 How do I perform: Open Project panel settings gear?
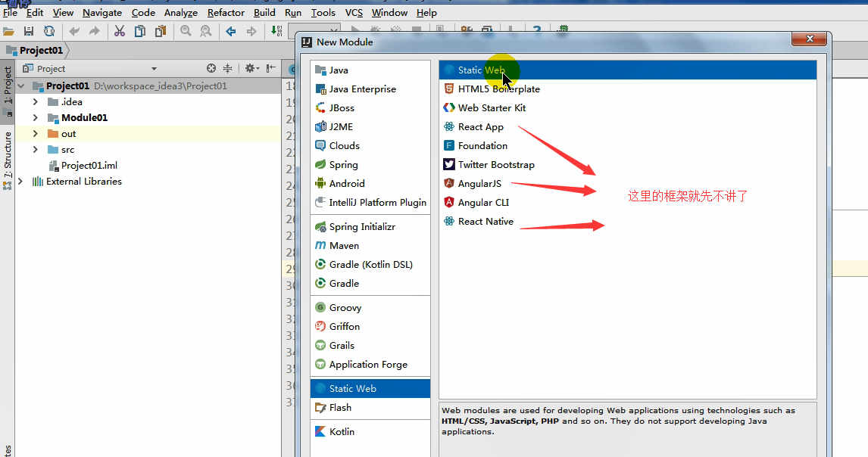(x=252, y=69)
